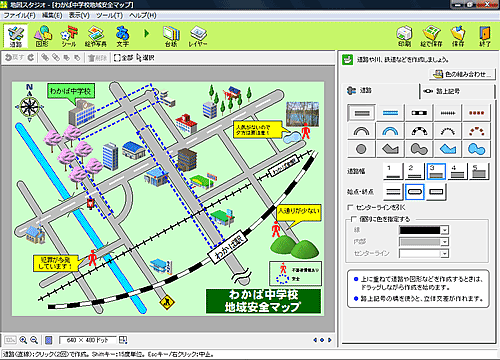The image size is (500, 360).
Task: Choose the blue straight river style
Action: click(x=390, y=113)
